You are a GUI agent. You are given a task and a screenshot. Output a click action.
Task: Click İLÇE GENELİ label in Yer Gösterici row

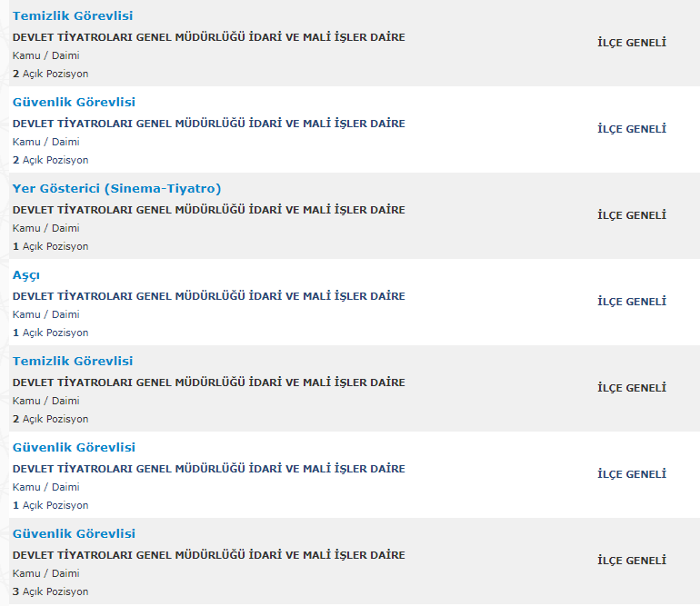click(632, 215)
